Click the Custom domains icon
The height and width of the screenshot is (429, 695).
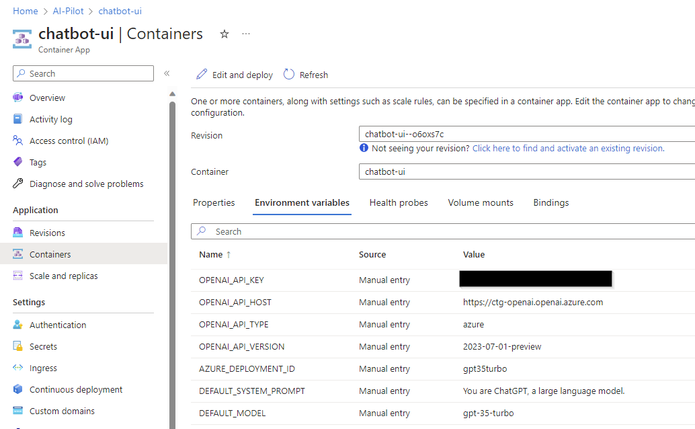18,410
